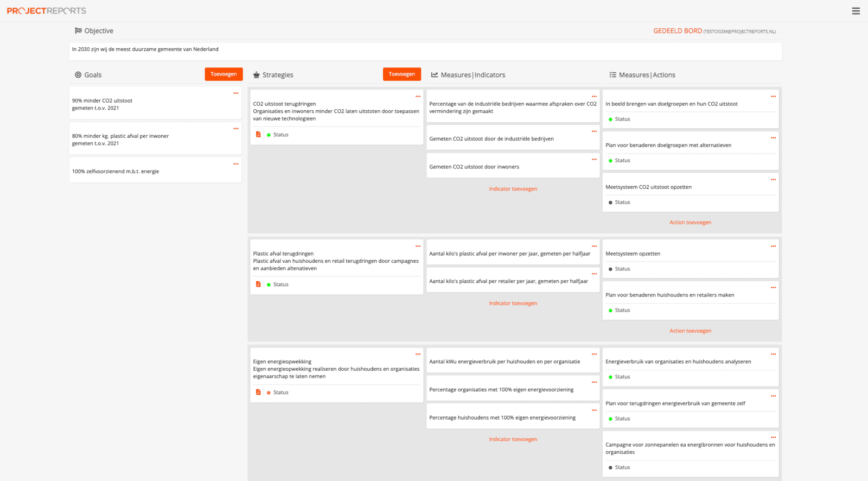Open options for plastic afval per retailer indicator
The height and width of the screenshot is (481, 868).
594,274
